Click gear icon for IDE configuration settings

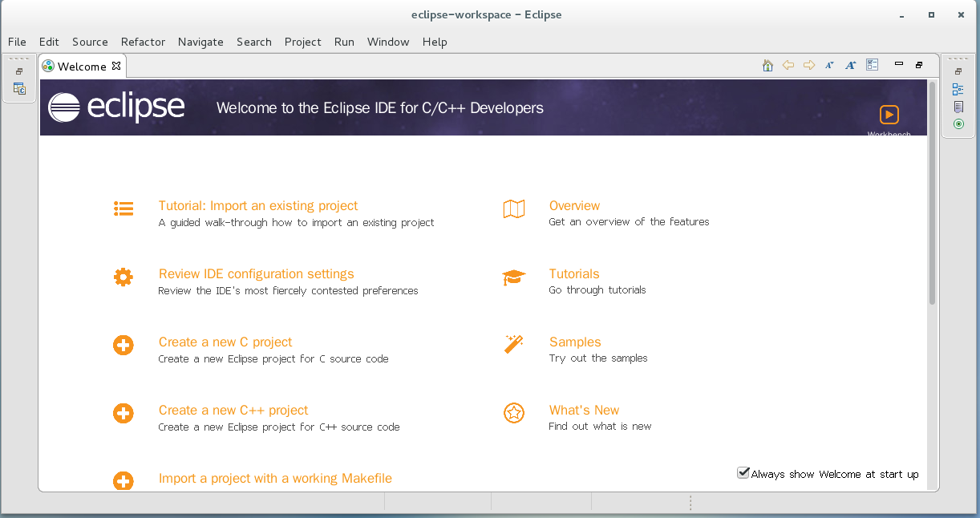tap(123, 277)
